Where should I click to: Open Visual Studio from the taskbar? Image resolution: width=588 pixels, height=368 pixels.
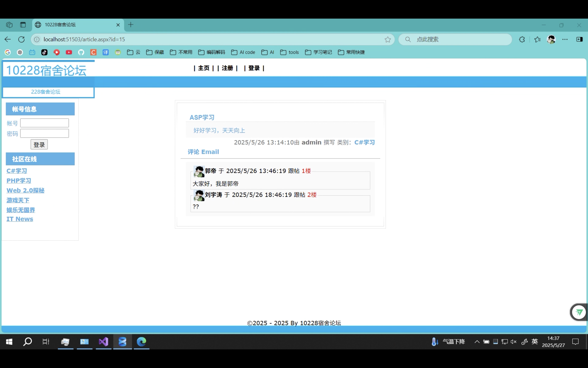coord(103,342)
